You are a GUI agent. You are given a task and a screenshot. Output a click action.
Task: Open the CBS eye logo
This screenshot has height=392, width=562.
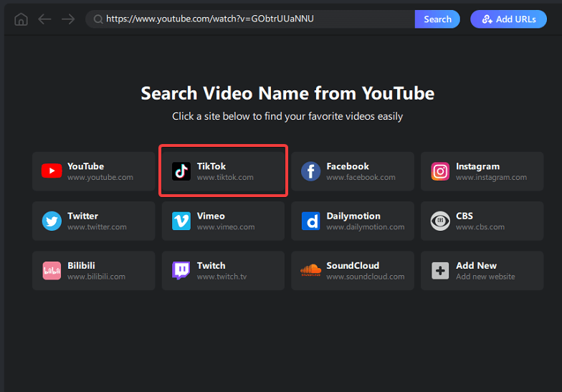tap(440, 221)
